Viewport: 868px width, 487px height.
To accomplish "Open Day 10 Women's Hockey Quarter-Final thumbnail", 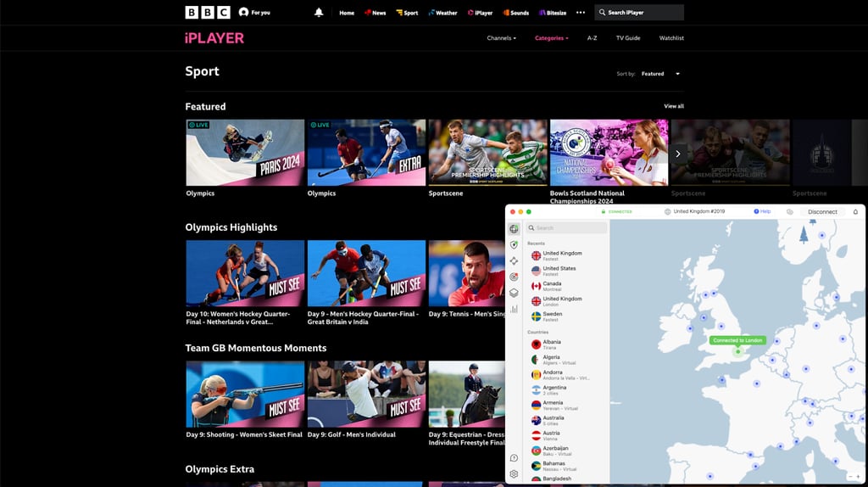I will [x=245, y=273].
